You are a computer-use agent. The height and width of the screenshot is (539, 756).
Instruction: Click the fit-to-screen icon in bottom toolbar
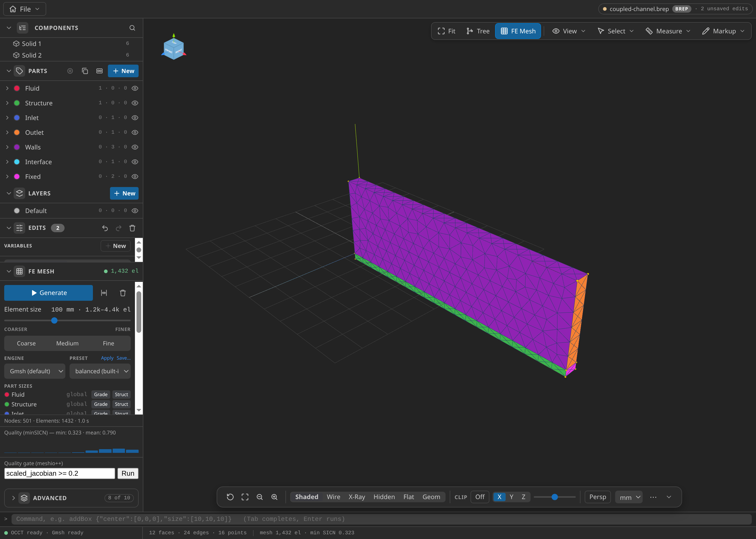point(245,497)
